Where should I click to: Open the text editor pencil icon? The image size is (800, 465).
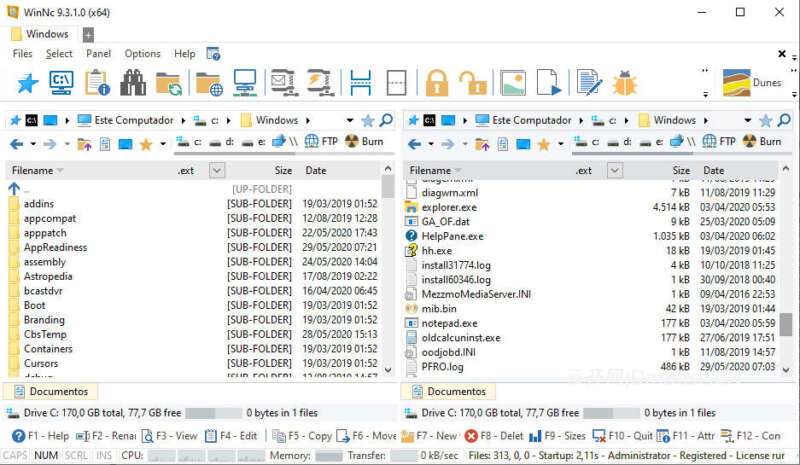point(589,83)
